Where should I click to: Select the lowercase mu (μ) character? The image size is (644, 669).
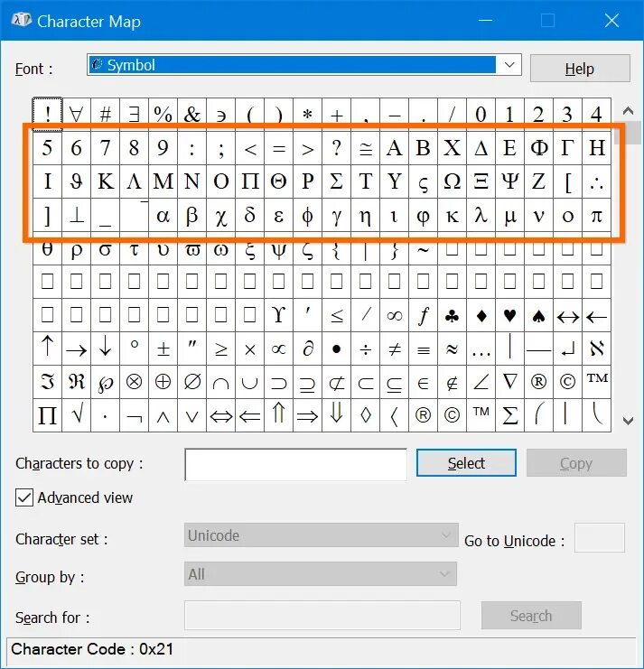[x=510, y=216]
